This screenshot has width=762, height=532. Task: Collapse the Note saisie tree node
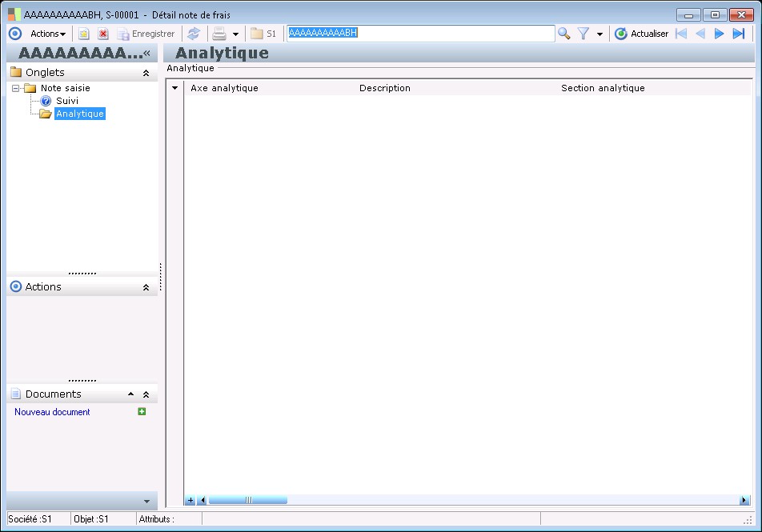pyautogui.click(x=15, y=89)
